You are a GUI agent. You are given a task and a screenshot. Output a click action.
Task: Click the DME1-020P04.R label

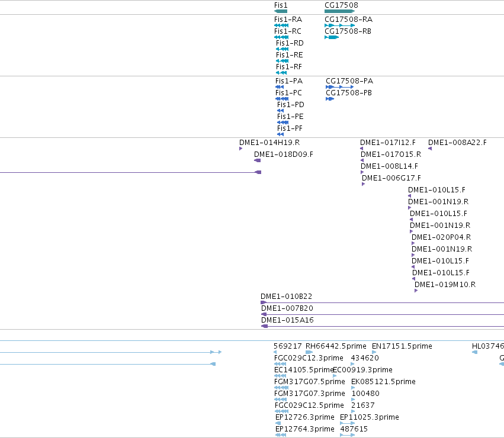click(441, 237)
